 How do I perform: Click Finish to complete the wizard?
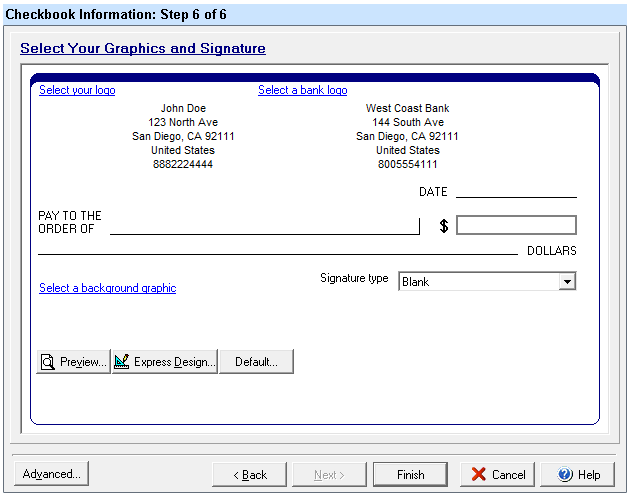(411, 474)
